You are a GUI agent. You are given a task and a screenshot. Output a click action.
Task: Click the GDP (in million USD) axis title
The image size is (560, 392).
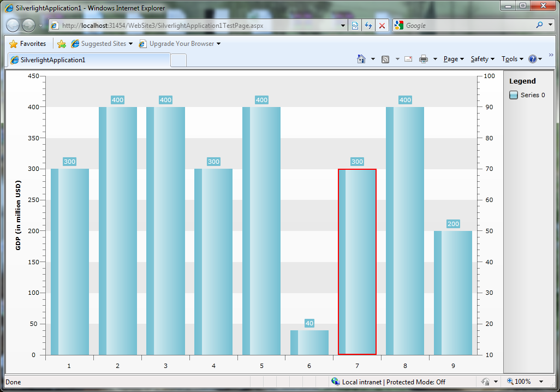point(18,215)
